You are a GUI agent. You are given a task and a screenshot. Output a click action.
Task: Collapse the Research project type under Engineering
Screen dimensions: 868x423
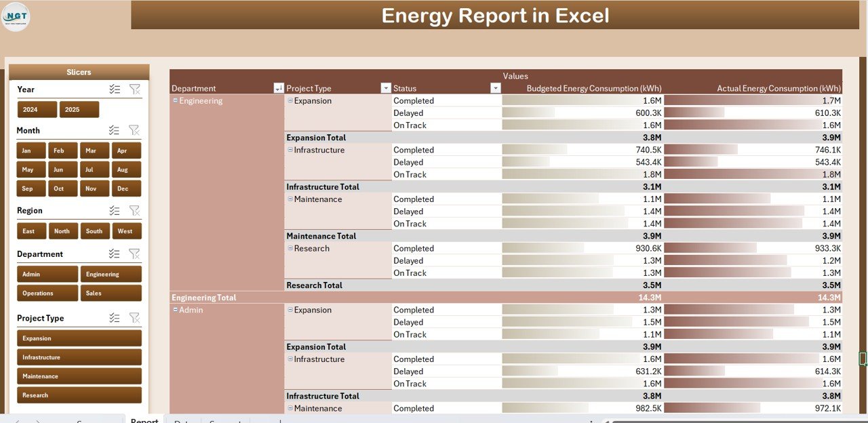coord(290,249)
